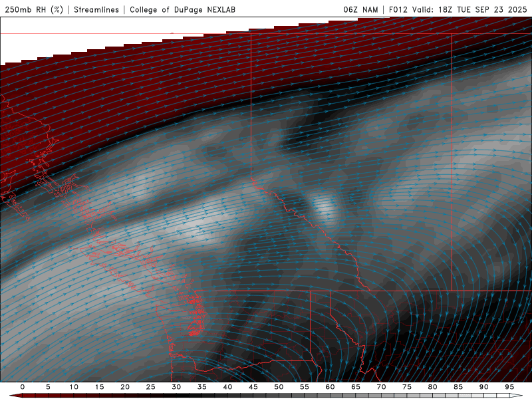This screenshot has width=532, height=399.
Task: Click the colorbar label '35'
Action: (x=202, y=387)
